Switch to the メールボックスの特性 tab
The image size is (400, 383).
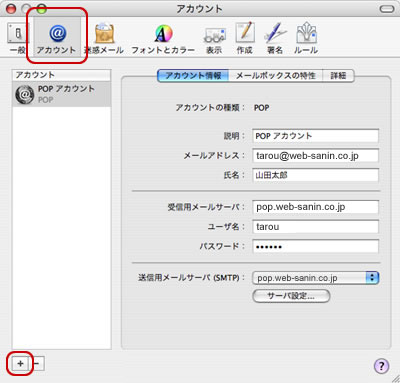tap(276, 76)
